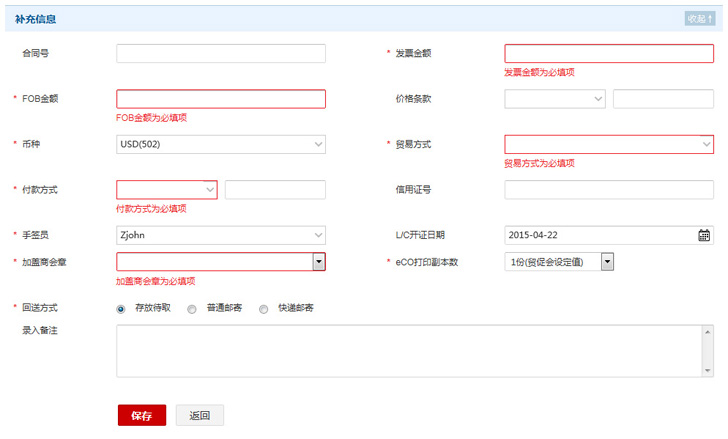
Task: Open the 付款方式 dropdown list
Action: coord(167,190)
